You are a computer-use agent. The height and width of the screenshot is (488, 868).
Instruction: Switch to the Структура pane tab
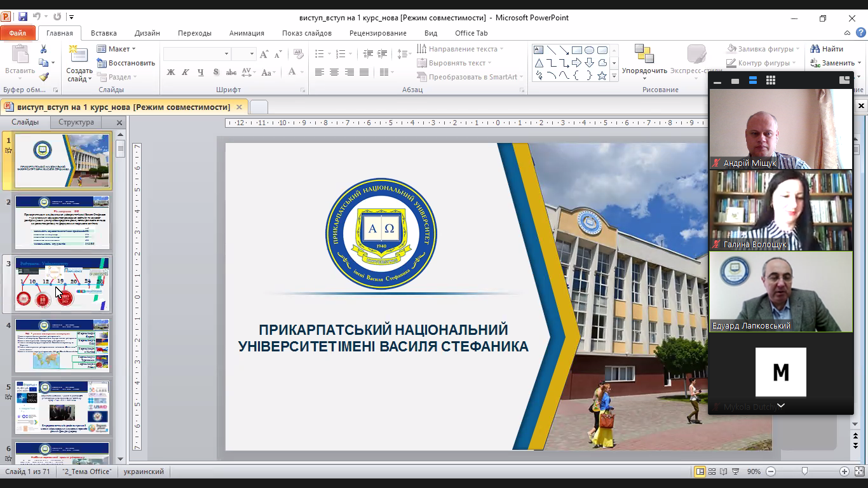(x=76, y=122)
